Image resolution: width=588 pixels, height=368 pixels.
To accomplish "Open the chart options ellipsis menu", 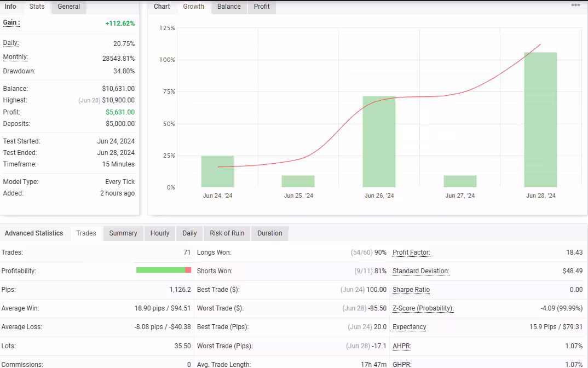I will coord(575,5).
